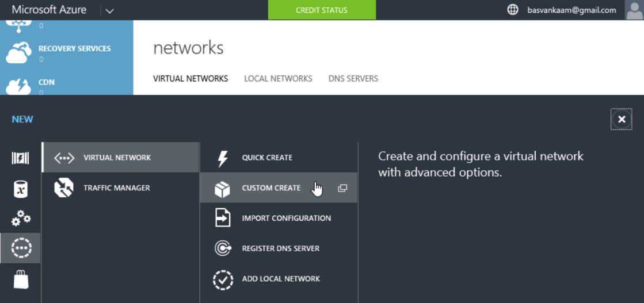Screen dimensions: 644x303
Task: Open the Compute category icon in the NEW sidebar
Action: (x=20, y=158)
